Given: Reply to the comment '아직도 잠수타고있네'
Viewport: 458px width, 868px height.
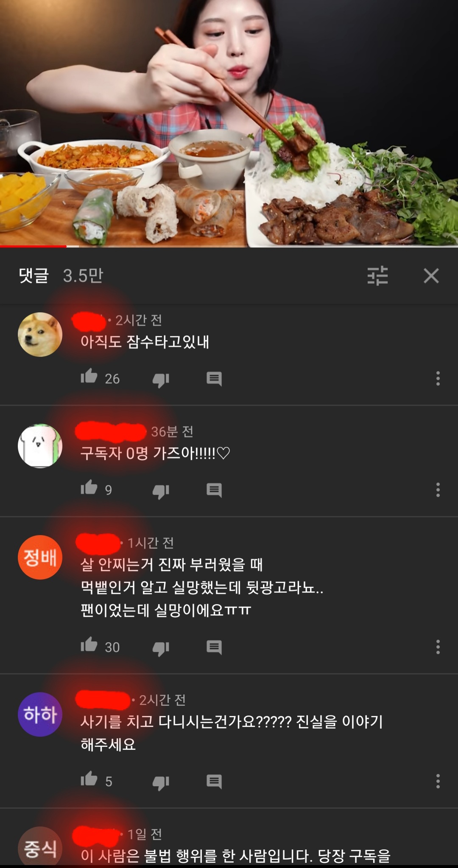Looking at the screenshot, I should pos(214,379).
